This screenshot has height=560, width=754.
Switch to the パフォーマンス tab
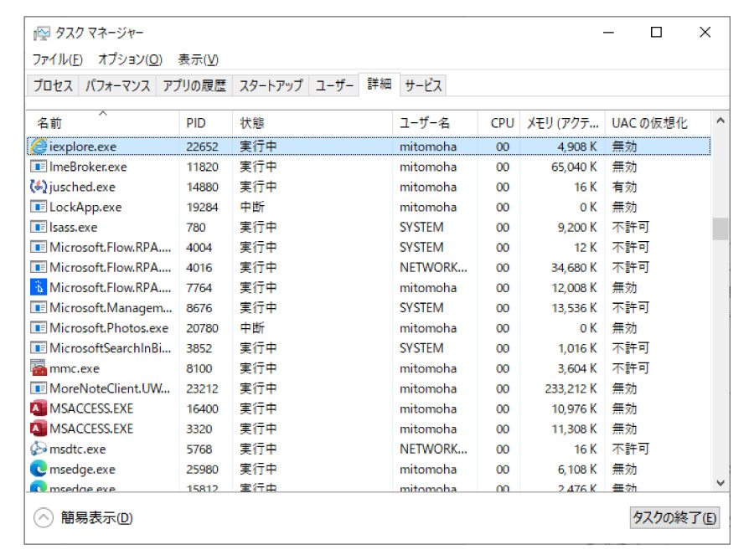pos(117,85)
